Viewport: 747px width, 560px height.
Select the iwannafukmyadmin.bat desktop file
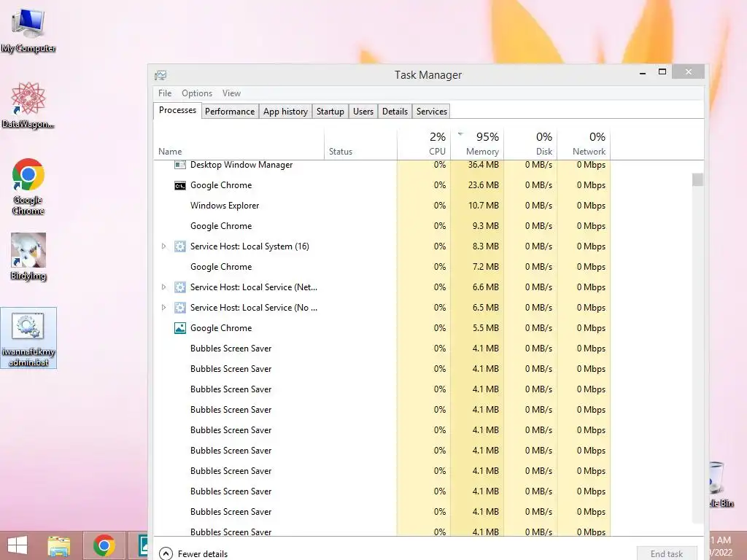click(x=28, y=338)
